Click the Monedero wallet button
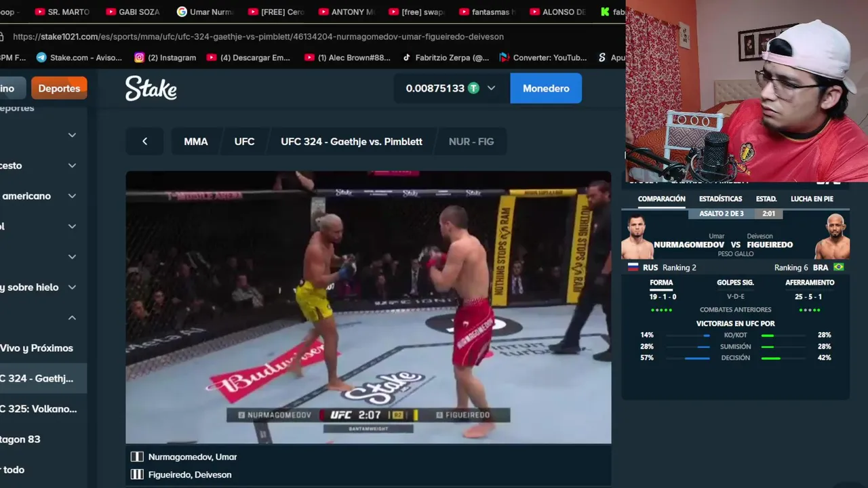The image size is (868, 488). click(546, 88)
